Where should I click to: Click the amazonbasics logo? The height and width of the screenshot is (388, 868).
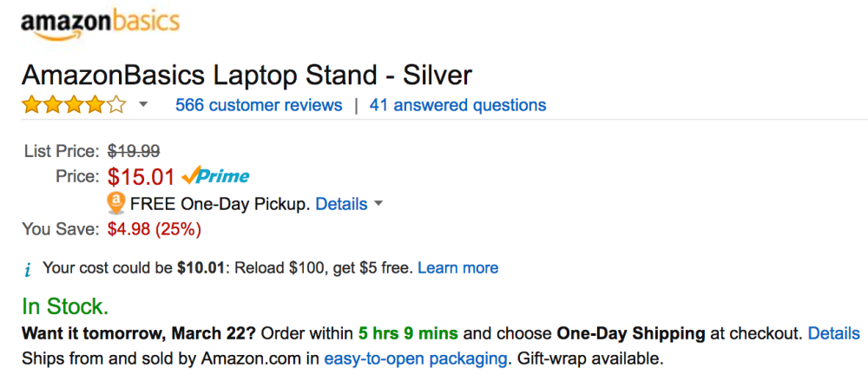100,23
